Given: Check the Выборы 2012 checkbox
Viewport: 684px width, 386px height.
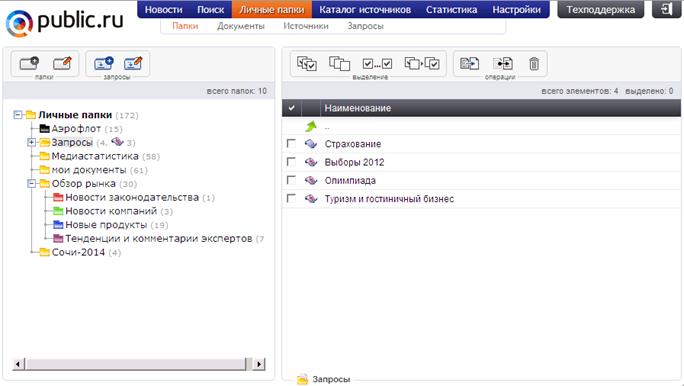Looking at the screenshot, I should (x=291, y=161).
